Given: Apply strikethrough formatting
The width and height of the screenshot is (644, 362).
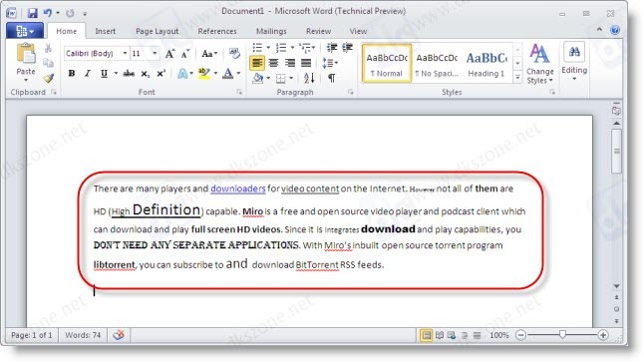Looking at the screenshot, I should (x=129, y=74).
